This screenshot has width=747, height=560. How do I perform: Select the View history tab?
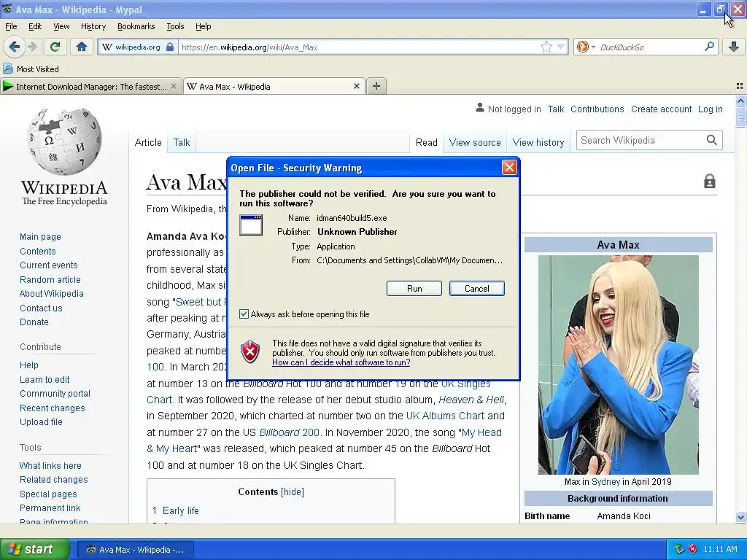point(538,142)
